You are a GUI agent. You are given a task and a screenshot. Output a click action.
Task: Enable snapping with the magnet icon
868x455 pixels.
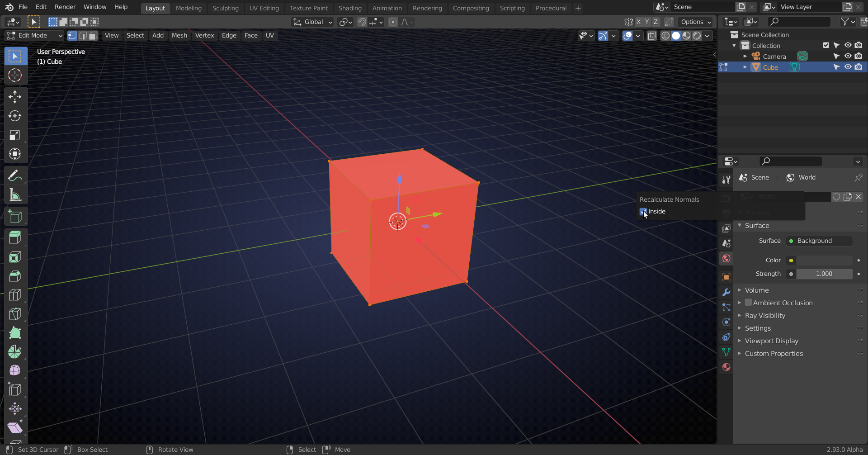[x=362, y=22]
